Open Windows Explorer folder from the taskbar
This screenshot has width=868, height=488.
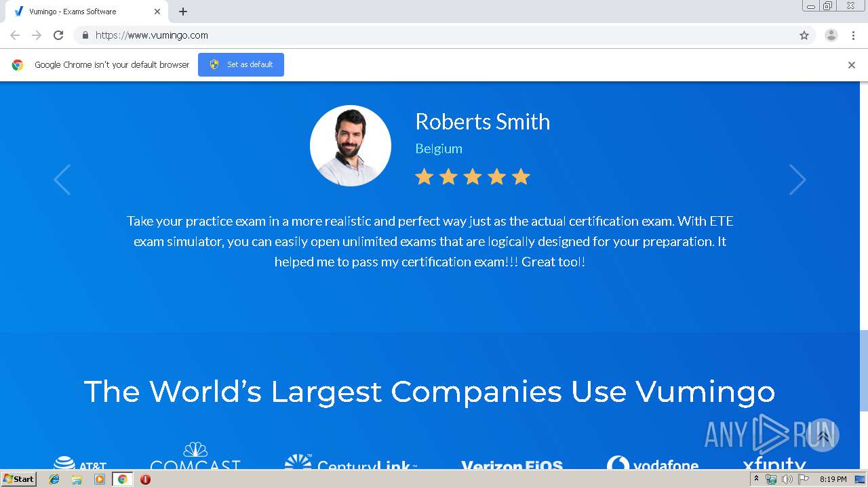[x=77, y=479]
